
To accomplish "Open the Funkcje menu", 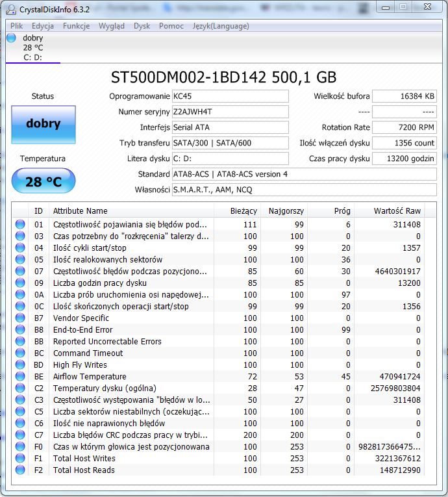I will pyautogui.click(x=77, y=26).
